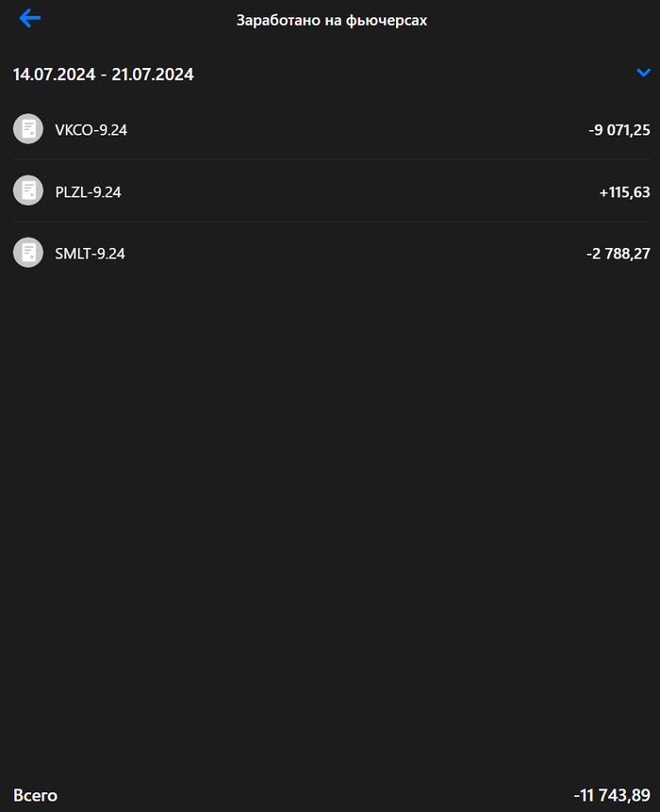
Task: Click the SMLT loss value -2 788,27
Action: point(619,254)
